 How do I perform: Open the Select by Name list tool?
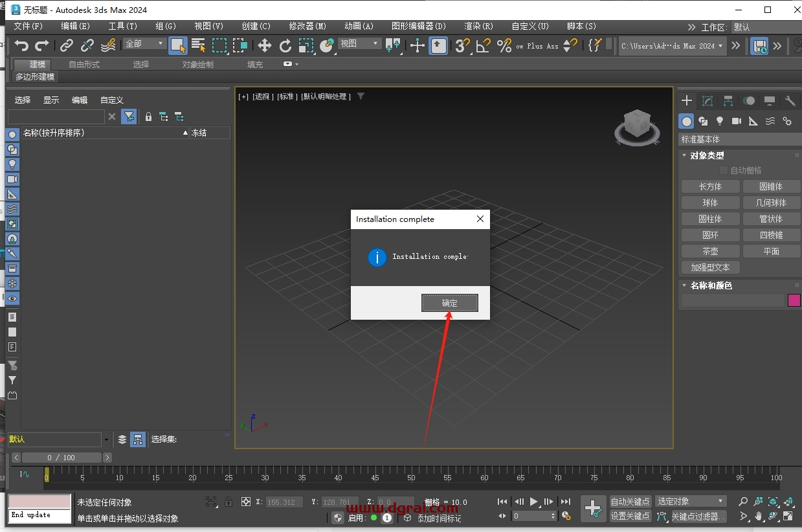click(x=199, y=45)
